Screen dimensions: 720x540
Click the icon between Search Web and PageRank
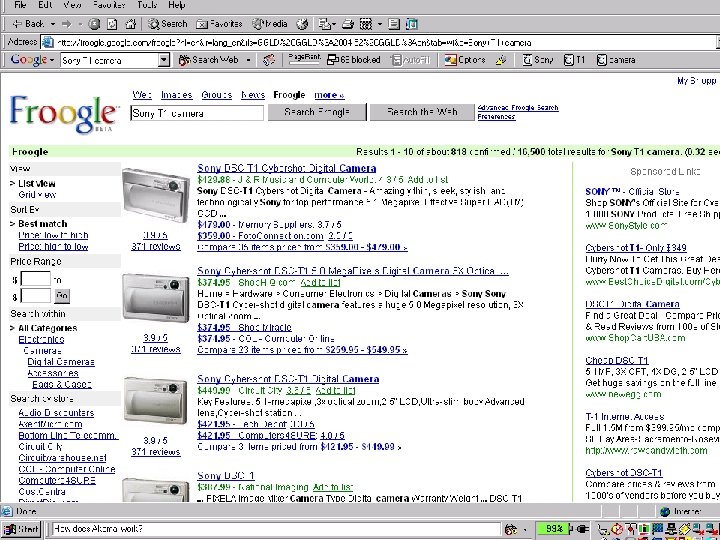(x=269, y=60)
